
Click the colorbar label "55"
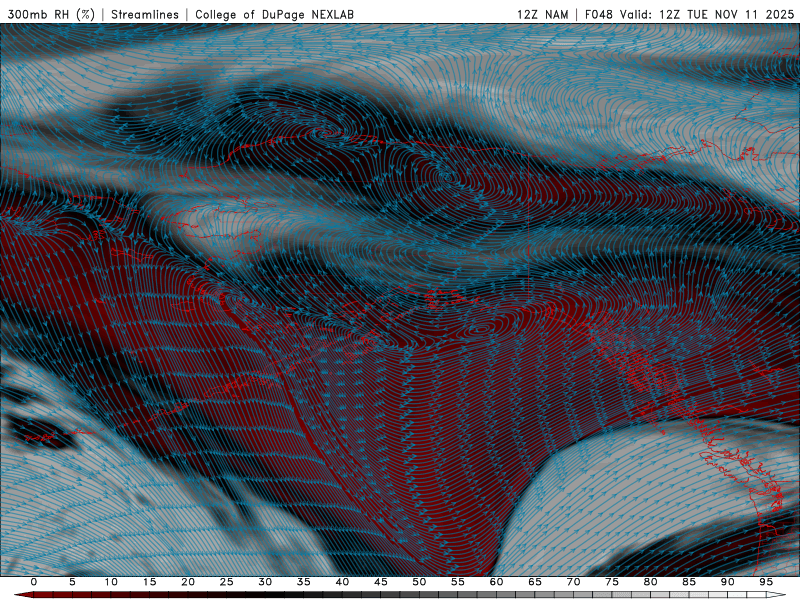pyautogui.click(x=458, y=582)
